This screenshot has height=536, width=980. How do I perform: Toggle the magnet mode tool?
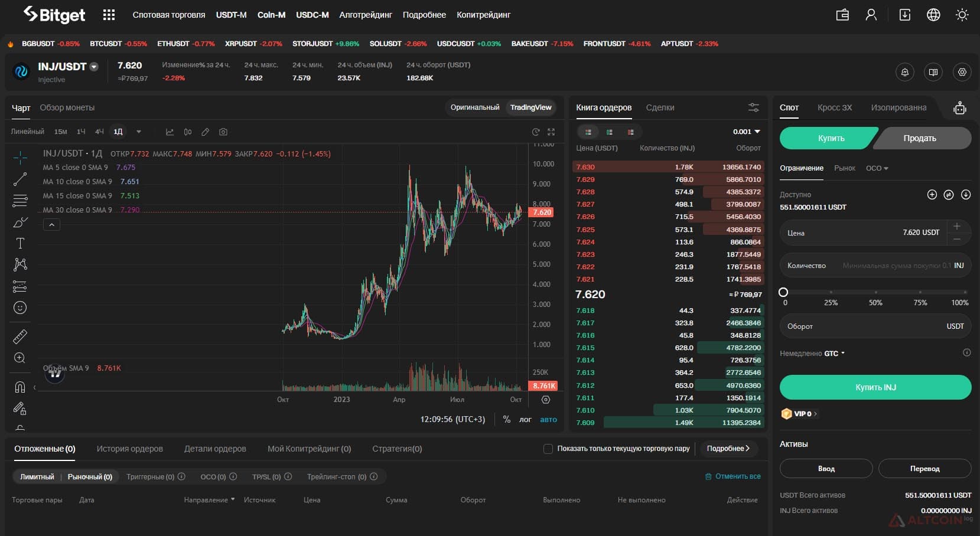point(20,387)
